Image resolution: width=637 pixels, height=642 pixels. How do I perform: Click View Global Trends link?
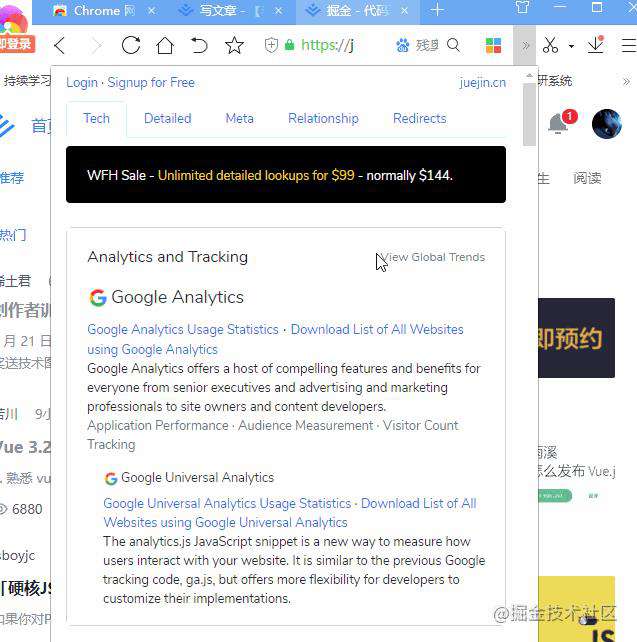click(x=432, y=257)
